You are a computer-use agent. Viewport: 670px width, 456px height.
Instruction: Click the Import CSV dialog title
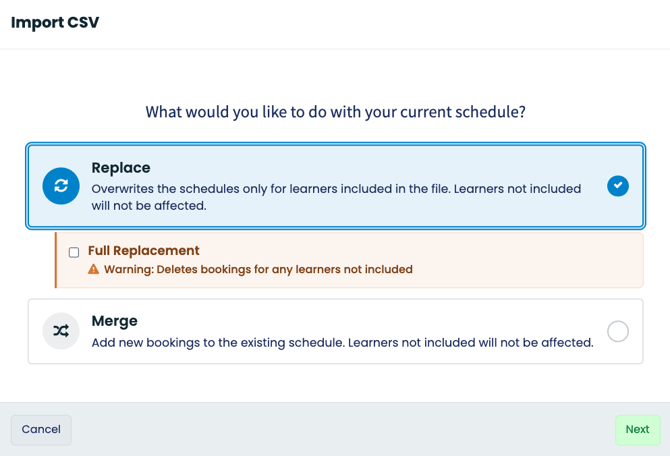click(x=55, y=22)
